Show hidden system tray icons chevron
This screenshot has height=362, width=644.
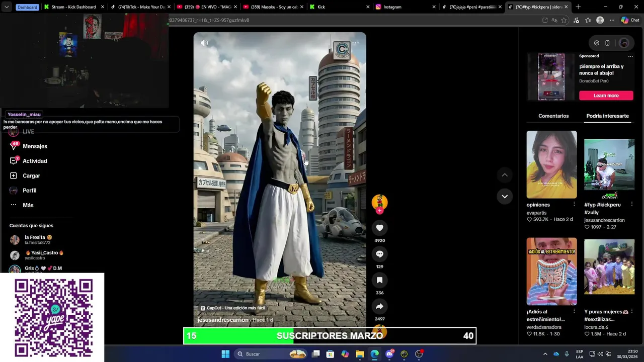(x=545, y=354)
